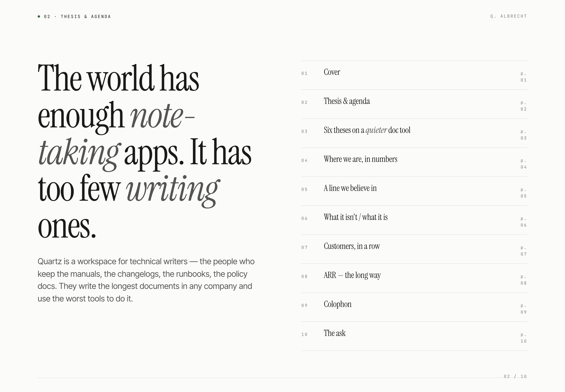
Task: Click the 'Q. ALBRECHT' author name
Action: (508, 16)
